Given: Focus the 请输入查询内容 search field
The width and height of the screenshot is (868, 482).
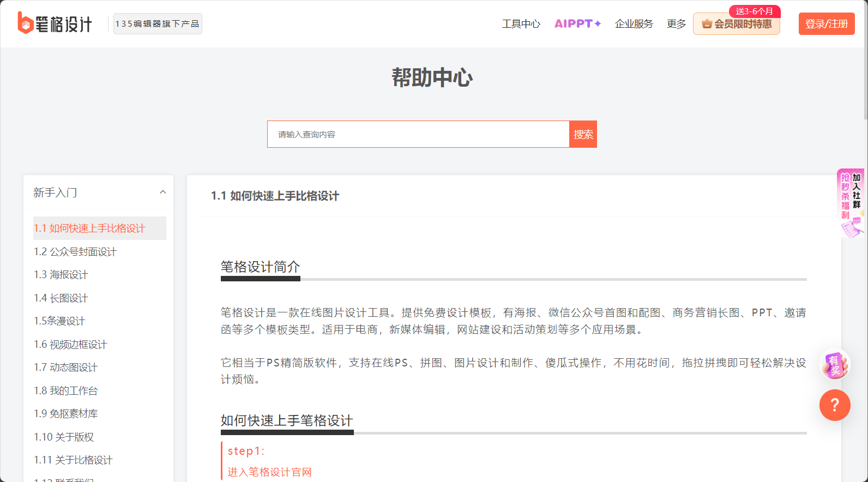Looking at the screenshot, I should coord(418,134).
